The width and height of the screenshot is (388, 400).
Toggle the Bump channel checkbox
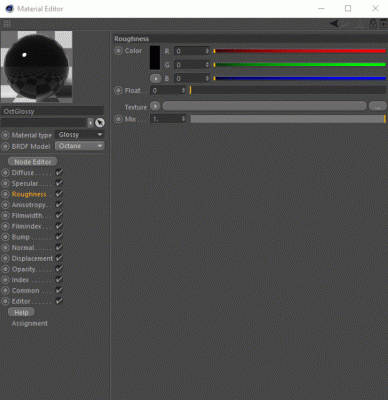pyautogui.click(x=59, y=237)
